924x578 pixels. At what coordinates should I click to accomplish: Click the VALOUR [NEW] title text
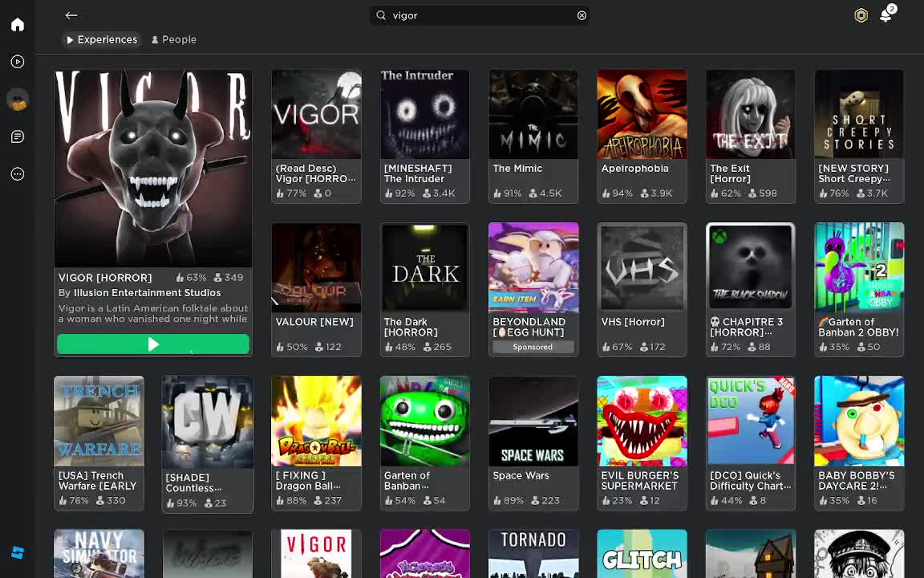pos(314,322)
